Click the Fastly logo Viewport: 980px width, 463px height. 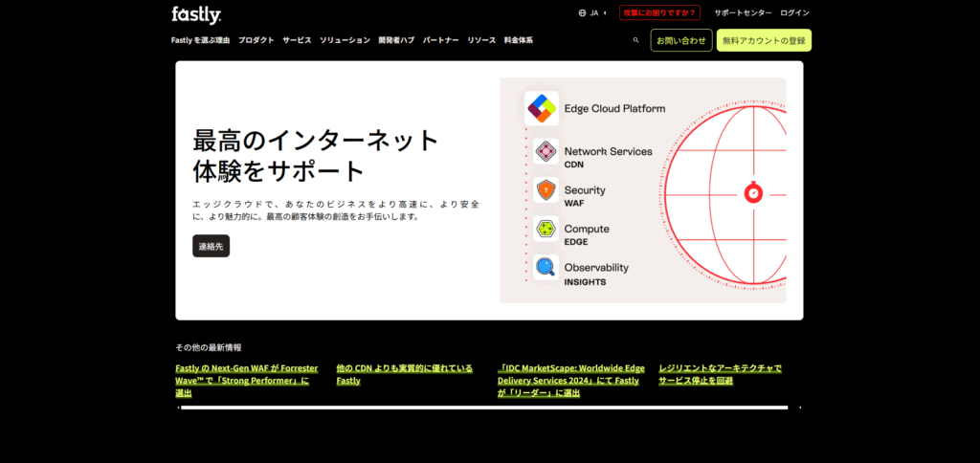196,14
